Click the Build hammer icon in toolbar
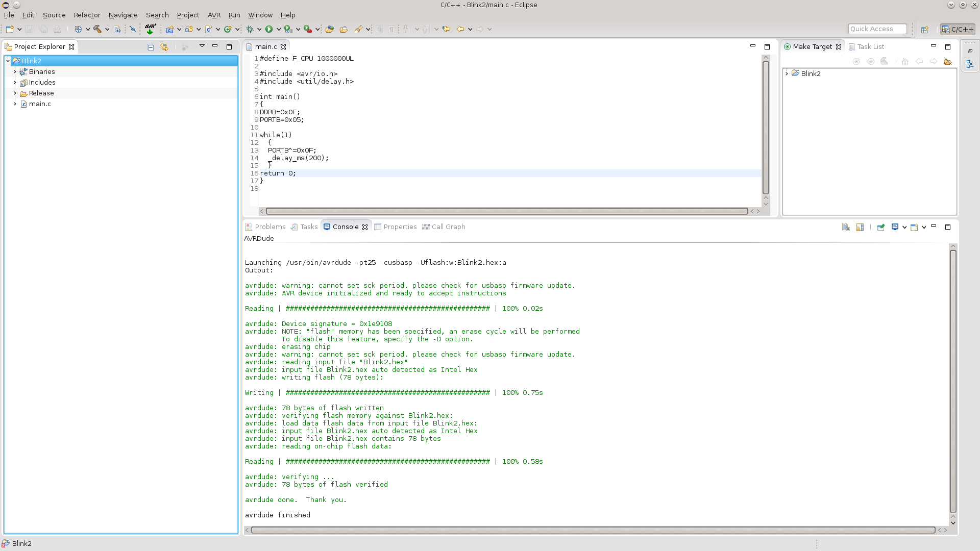Screen dimensions: 980x551 (x=96, y=29)
